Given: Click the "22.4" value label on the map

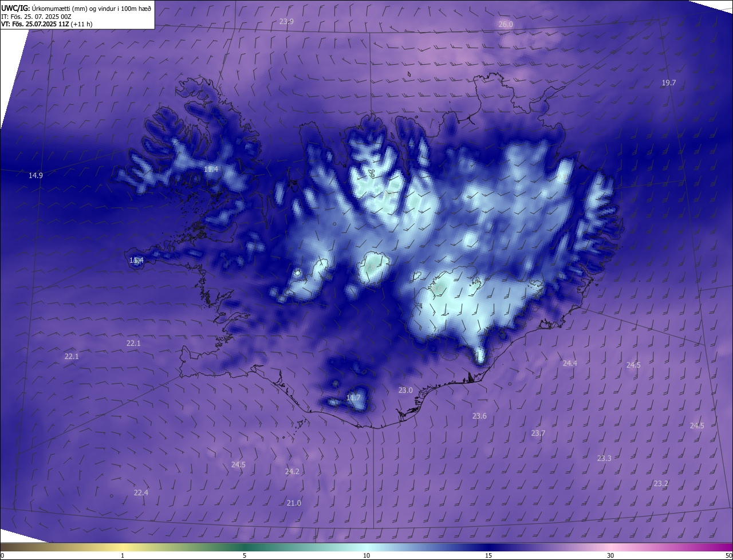Looking at the screenshot, I should 141,493.
